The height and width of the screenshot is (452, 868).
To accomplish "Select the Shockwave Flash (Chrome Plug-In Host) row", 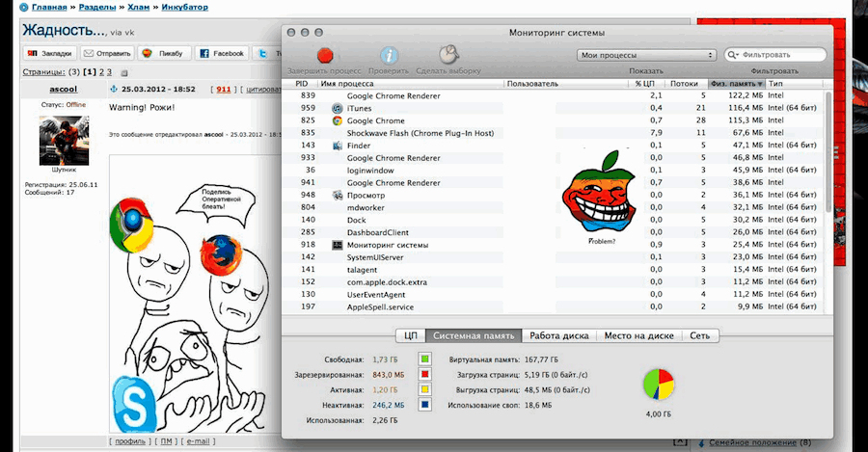I will click(x=554, y=133).
